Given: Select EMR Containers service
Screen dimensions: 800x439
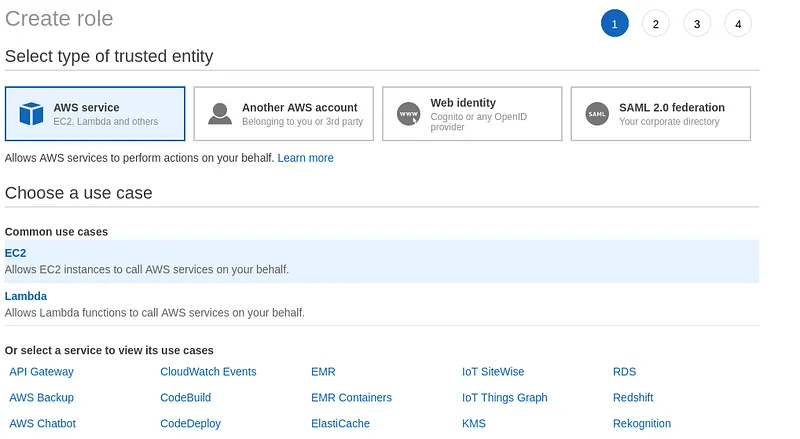Looking at the screenshot, I should point(352,398).
